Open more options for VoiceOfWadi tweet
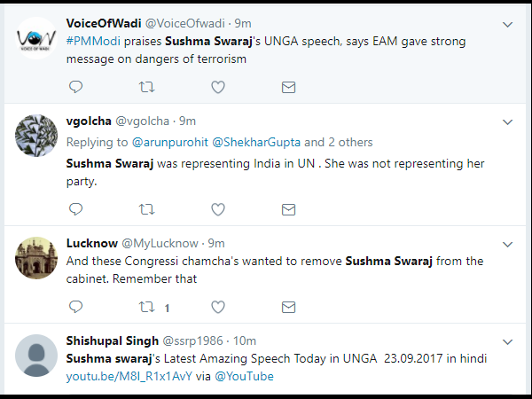 pyautogui.click(x=506, y=24)
